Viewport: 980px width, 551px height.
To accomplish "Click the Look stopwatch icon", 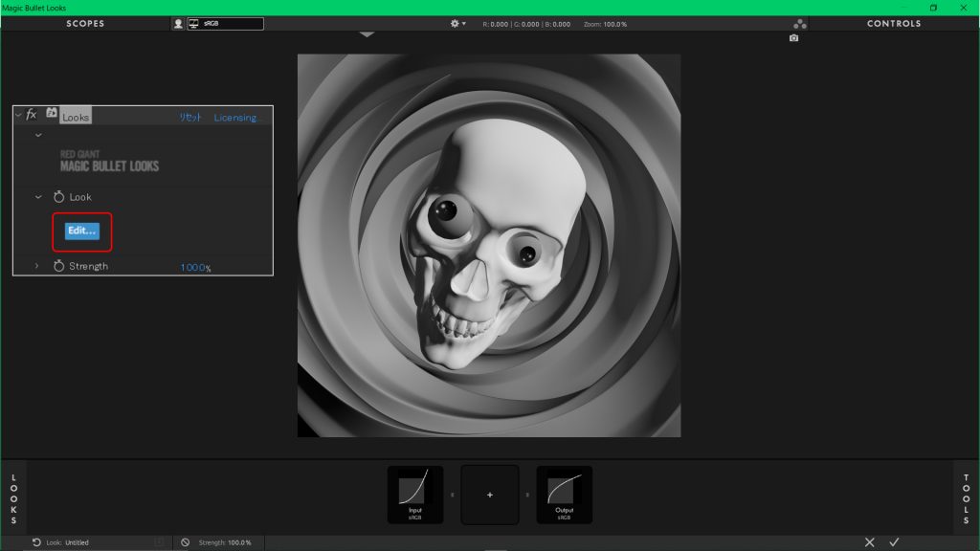I will click(x=58, y=197).
